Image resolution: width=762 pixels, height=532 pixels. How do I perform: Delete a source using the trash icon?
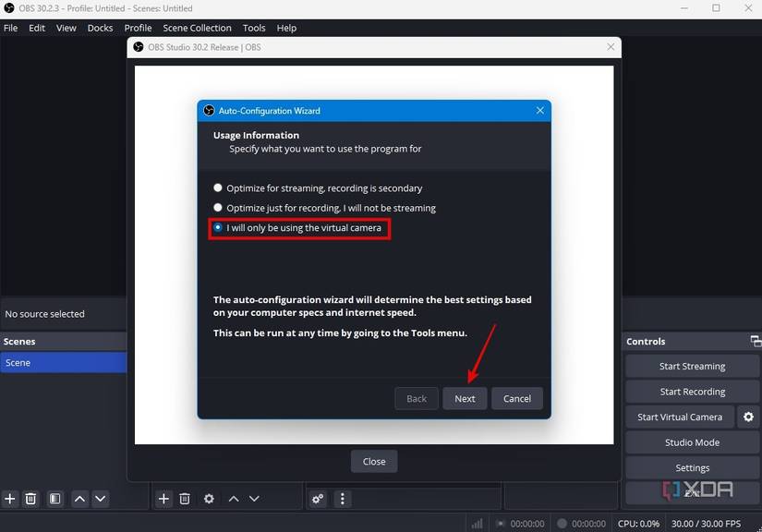click(x=185, y=499)
